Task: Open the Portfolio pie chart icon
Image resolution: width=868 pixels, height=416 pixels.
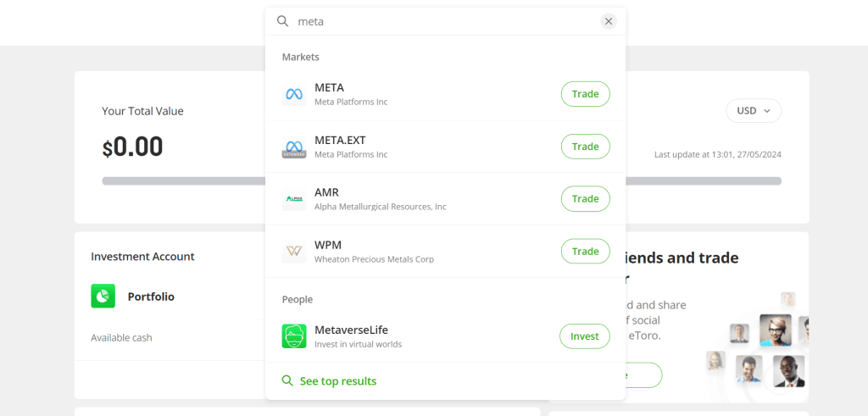Action: (x=103, y=296)
